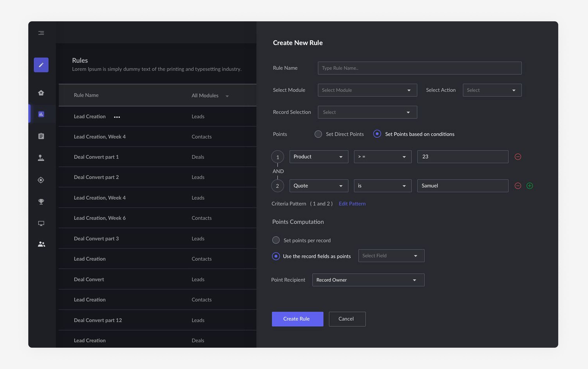Click the Create Rule button
The width and height of the screenshot is (588, 369).
point(297,319)
